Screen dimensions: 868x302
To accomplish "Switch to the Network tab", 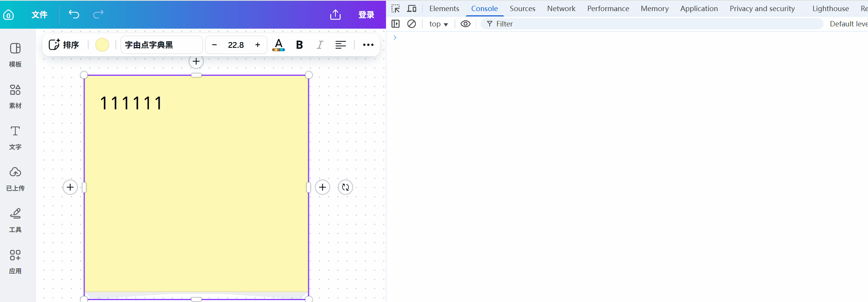I will coord(561,8).
